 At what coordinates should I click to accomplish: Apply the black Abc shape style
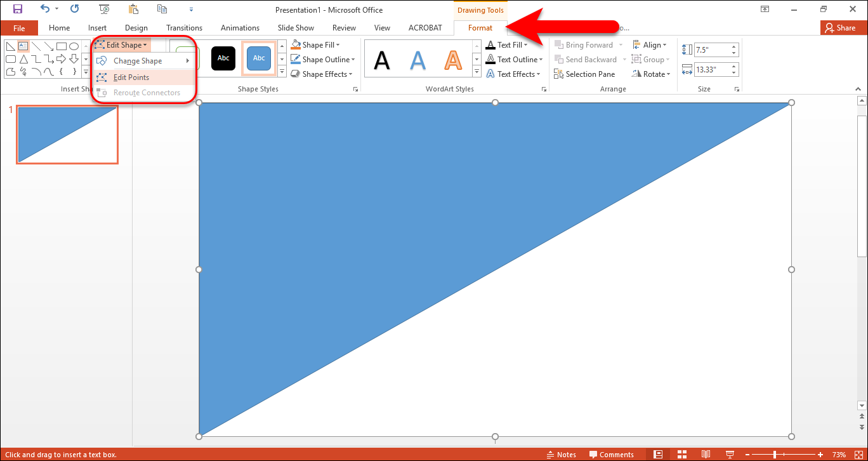click(223, 58)
